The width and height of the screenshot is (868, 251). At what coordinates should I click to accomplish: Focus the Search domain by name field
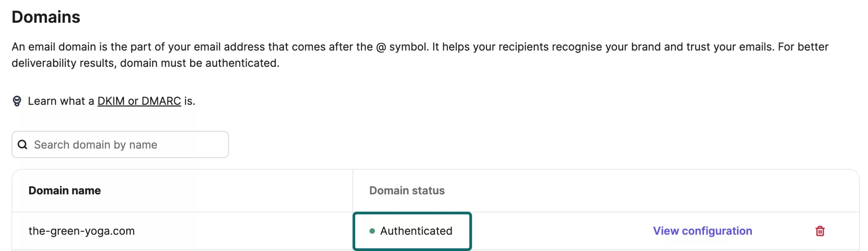coord(127,145)
